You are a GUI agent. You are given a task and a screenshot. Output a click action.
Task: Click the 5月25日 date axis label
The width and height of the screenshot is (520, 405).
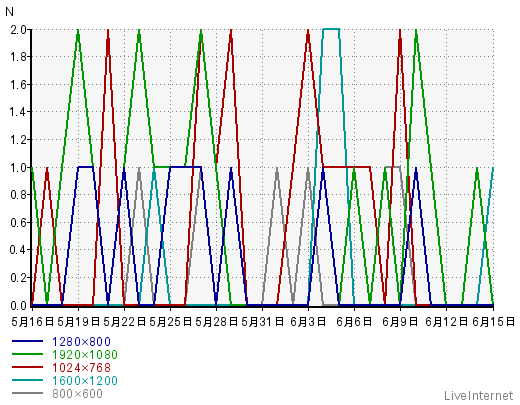[x=170, y=321]
